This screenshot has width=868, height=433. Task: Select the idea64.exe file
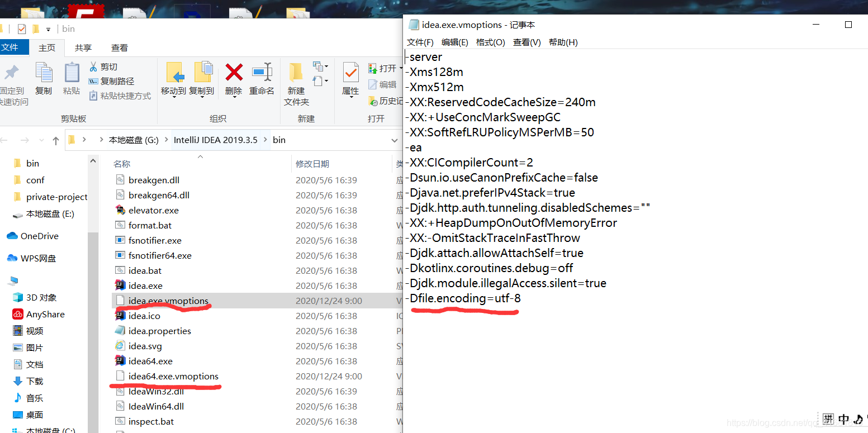pyautogui.click(x=150, y=361)
